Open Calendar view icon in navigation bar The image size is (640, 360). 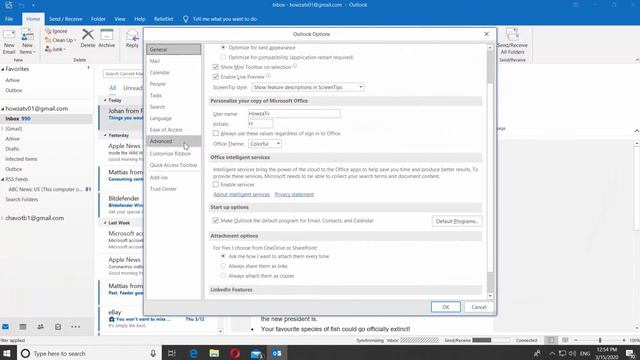(23, 327)
